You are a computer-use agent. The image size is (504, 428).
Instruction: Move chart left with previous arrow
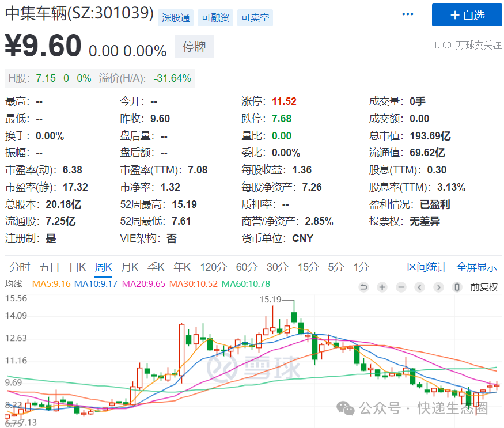coord(419,287)
